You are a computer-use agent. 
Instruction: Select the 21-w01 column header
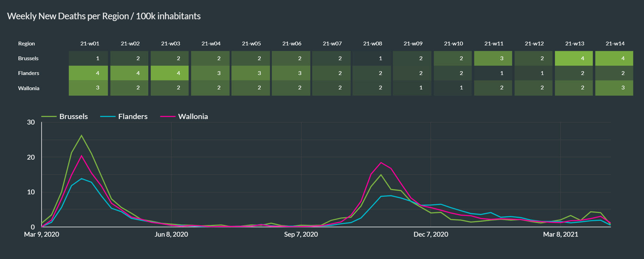(x=89, y=44)
